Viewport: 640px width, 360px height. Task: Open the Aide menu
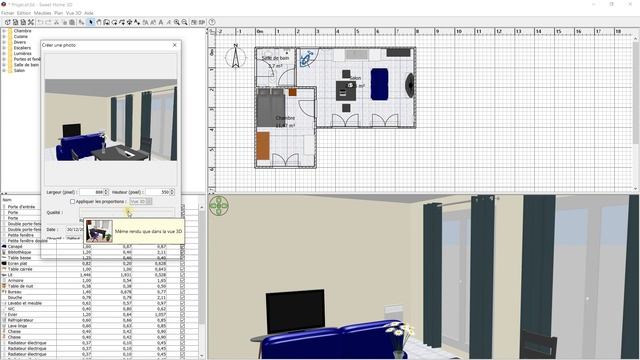89,13
